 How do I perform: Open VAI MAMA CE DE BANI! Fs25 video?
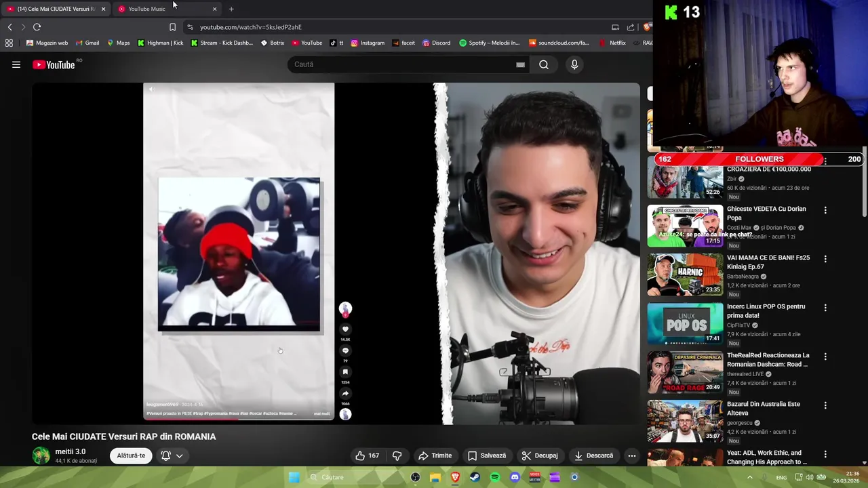pos(768,262)
